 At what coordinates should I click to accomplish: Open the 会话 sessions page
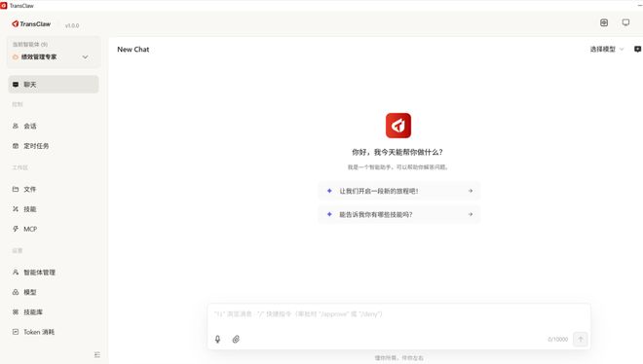(54, 127)
